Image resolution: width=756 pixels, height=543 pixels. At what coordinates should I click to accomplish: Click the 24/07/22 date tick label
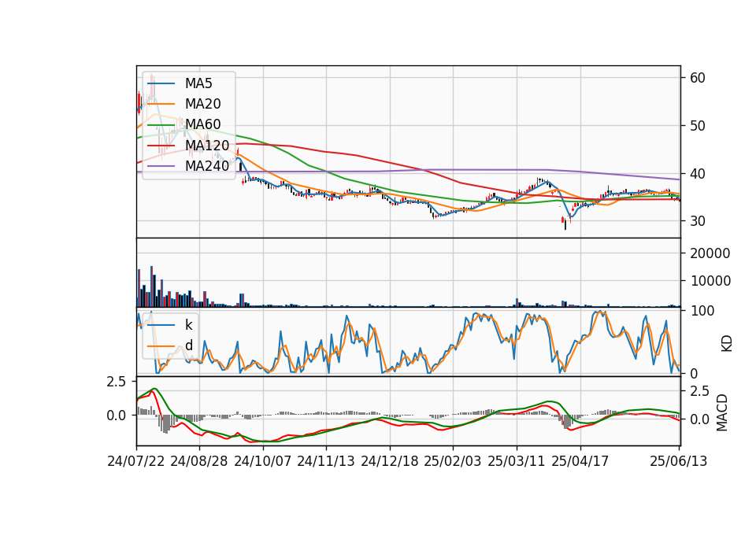tap(136, 461)
